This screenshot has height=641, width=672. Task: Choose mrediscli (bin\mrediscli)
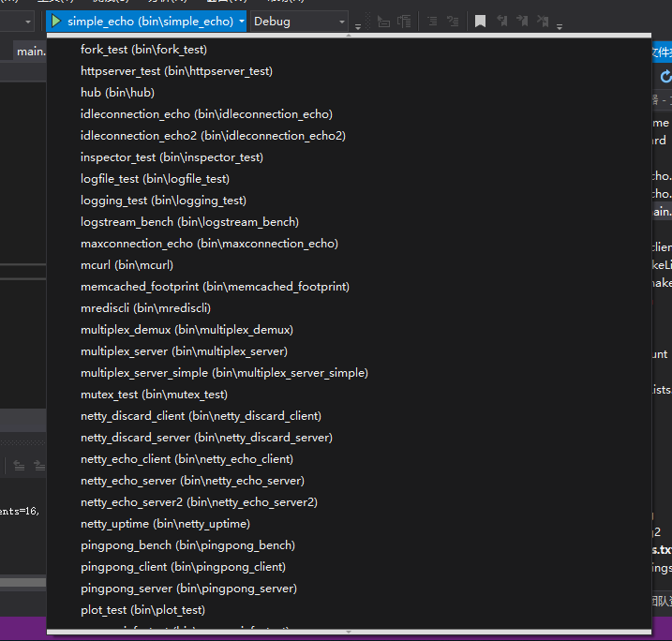tap(349, 308)
